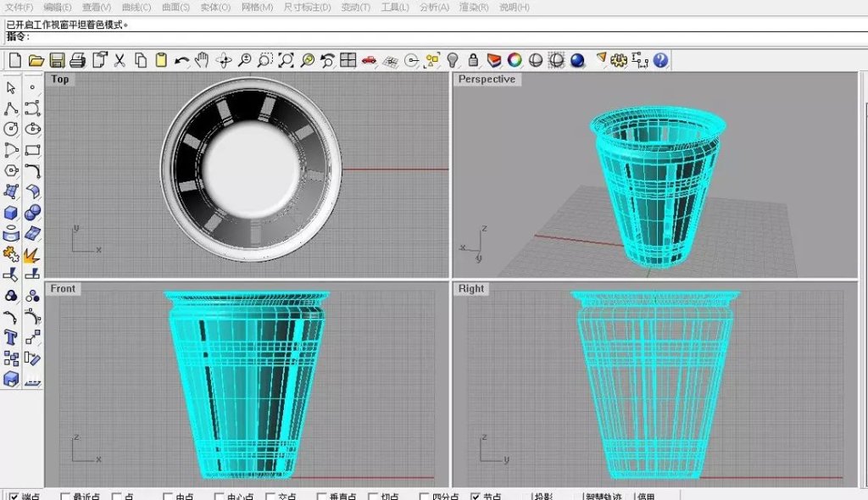Select the Text object tool (T icon)
Screen dimensions: 868x500
click(11, 337)
